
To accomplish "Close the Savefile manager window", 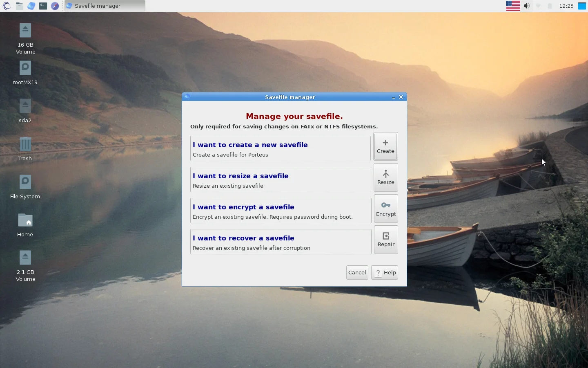I will (x=401, y=97).
